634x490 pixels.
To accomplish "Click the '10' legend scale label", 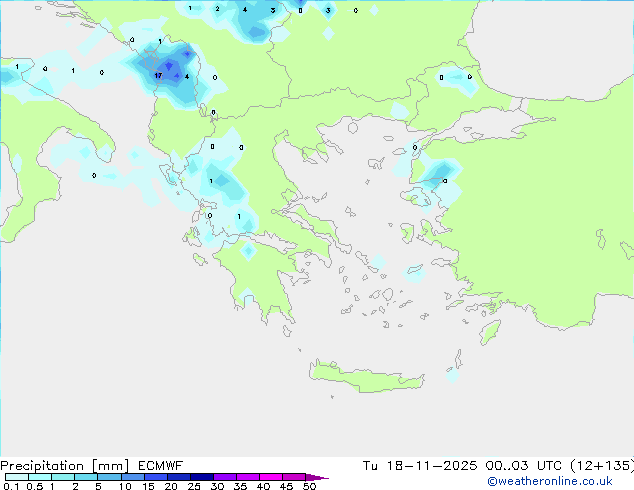I will [x=125, y=486].
